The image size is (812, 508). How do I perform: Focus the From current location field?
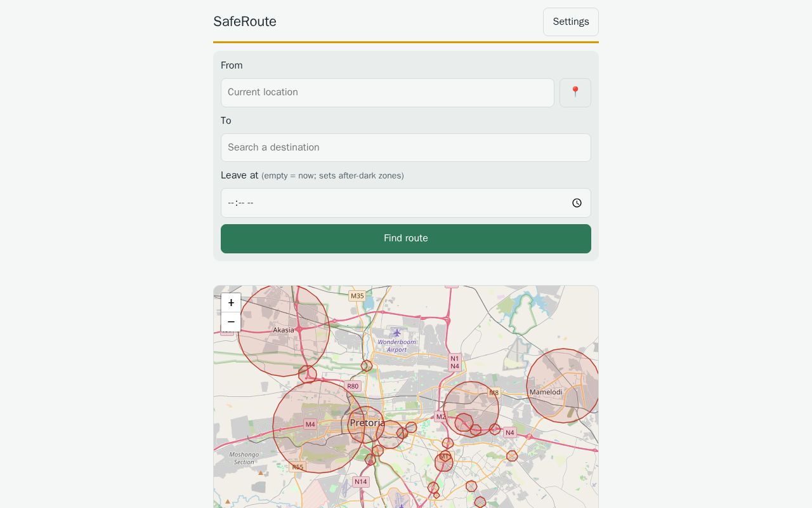[388, 93]
